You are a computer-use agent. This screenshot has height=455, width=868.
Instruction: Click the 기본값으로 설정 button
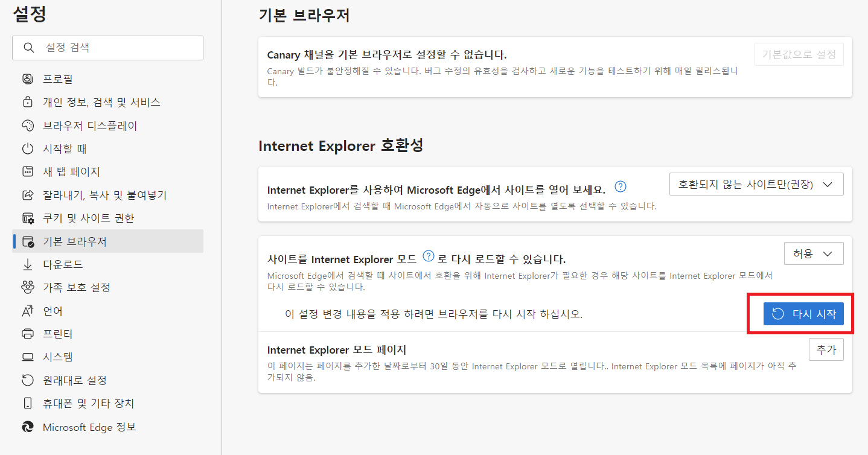point(799,54)
